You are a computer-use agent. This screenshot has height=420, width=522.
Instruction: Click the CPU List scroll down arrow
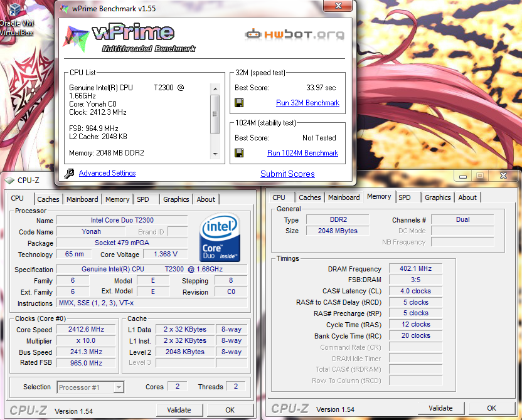(x=215, y=154)
